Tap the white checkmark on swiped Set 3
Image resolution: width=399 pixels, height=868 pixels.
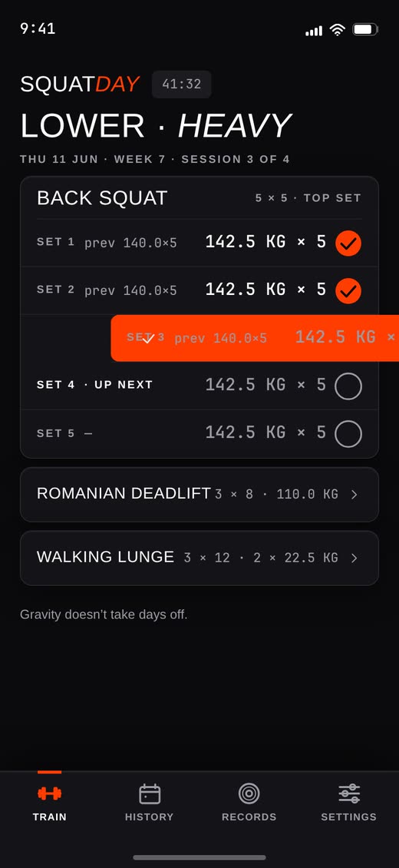pyautogui.click(x=147, y=338)
